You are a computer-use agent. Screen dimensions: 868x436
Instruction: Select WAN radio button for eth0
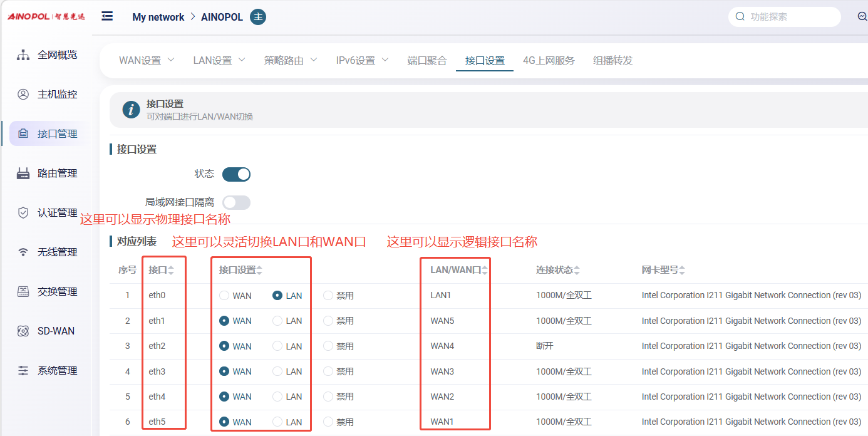pyautogui.click(x=224, y=296)
